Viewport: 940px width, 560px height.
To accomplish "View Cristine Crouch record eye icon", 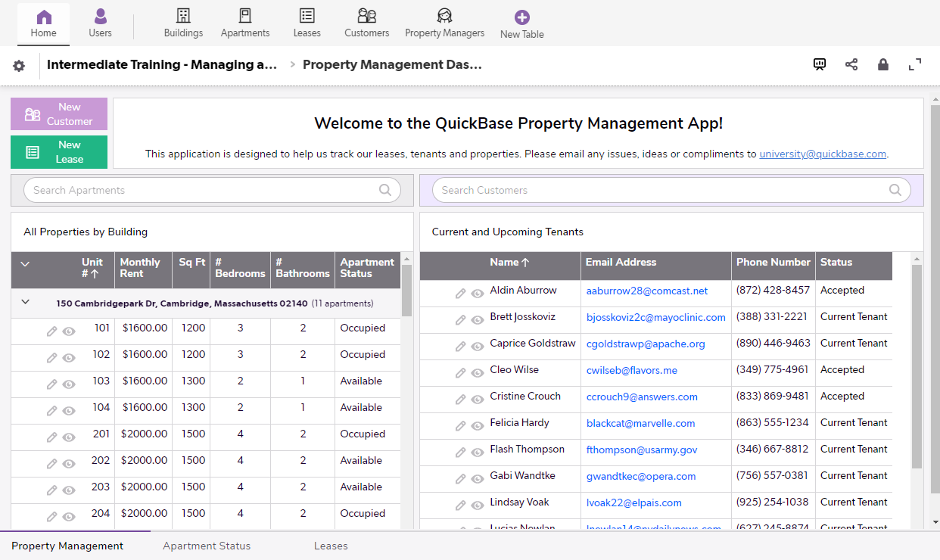I will pos(478,400).
